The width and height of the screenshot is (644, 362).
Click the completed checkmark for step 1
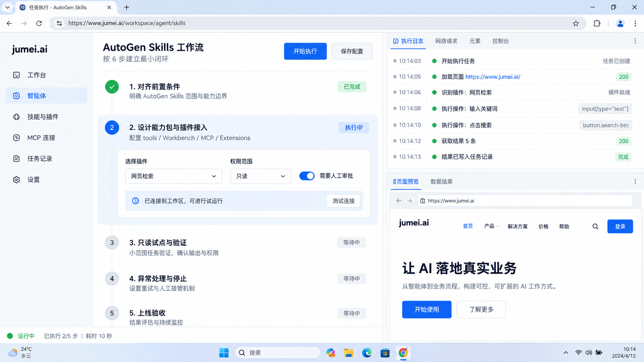[112, 87]
